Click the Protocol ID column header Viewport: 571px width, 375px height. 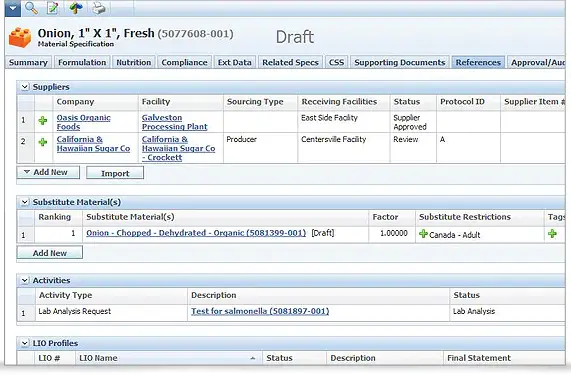click(468, 102)
